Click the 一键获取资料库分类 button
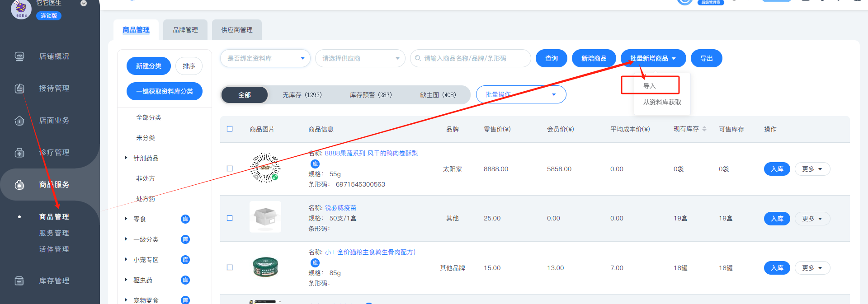868x304 pixels. click(165, 91)
